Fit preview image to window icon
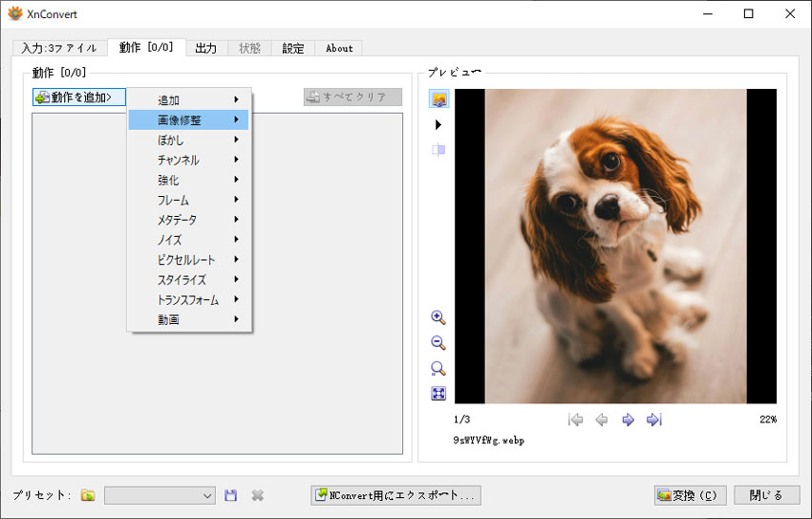Image resolution: width=812 pixels, height=519 pixels. pyautogui.click(x=438, y=394)
